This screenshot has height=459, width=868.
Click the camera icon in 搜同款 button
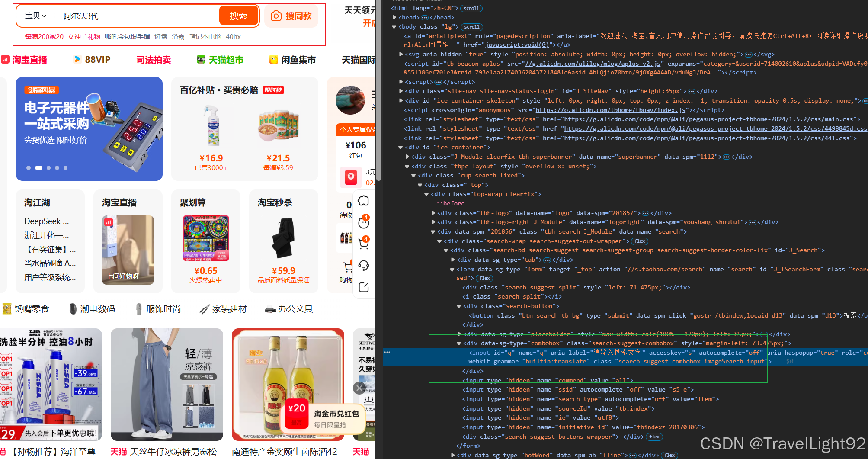pos(276,16)
